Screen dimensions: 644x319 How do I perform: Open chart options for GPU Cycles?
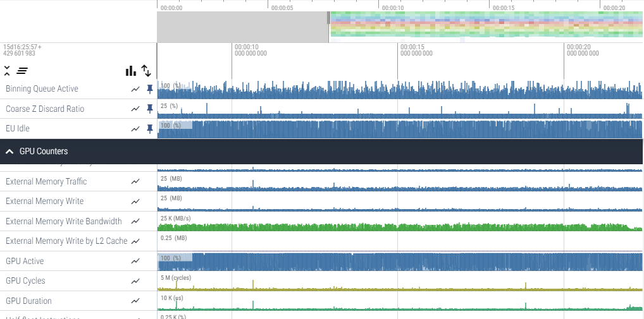pyautogui.click(x=135, y=281)
